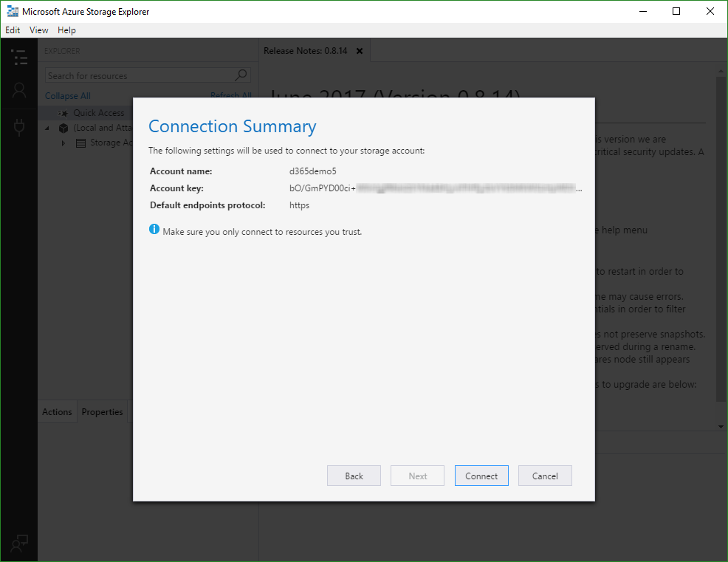Click the account name d365demo5

point(313,171)
